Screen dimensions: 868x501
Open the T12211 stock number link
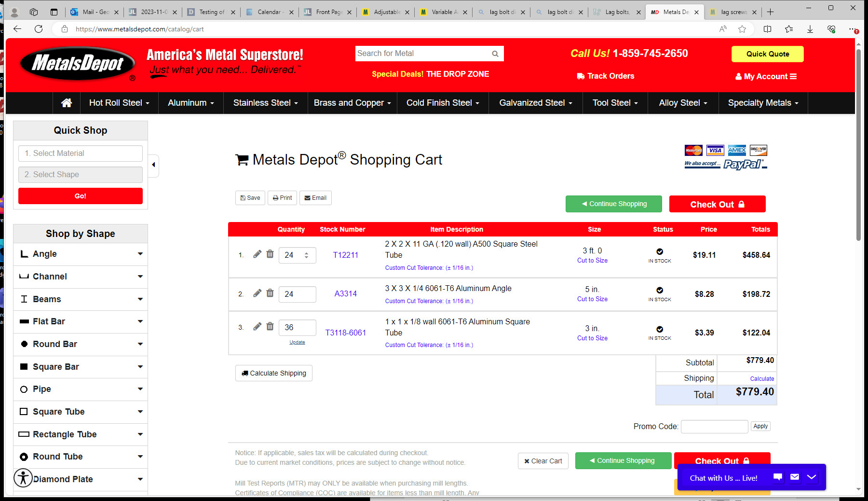coord(345,255)
